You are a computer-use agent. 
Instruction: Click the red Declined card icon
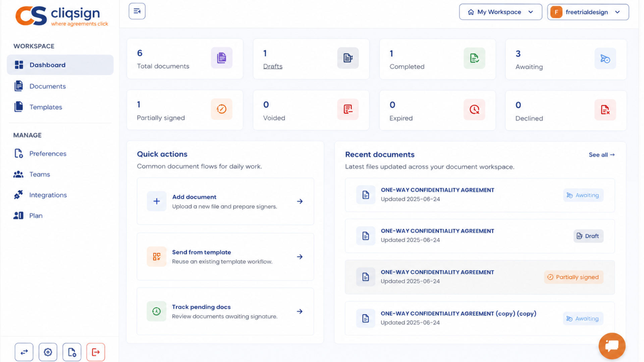[x=605, y=110]
